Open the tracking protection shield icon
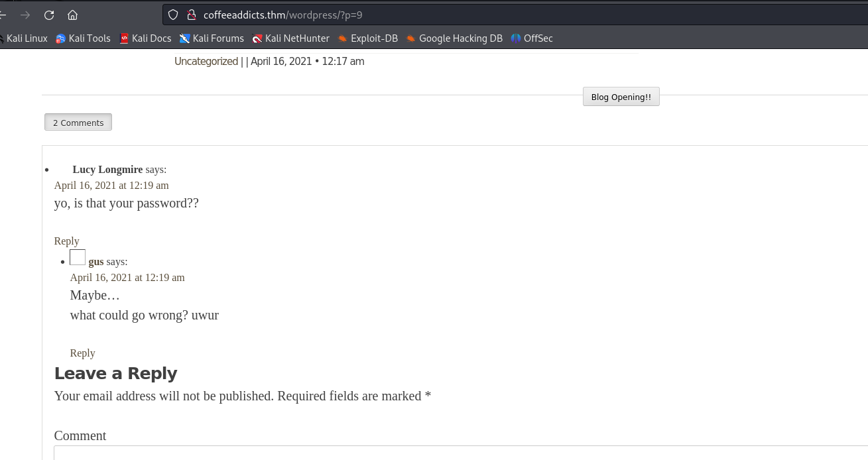The width and height of the screenshot is (868, 460). click(173, 15)
